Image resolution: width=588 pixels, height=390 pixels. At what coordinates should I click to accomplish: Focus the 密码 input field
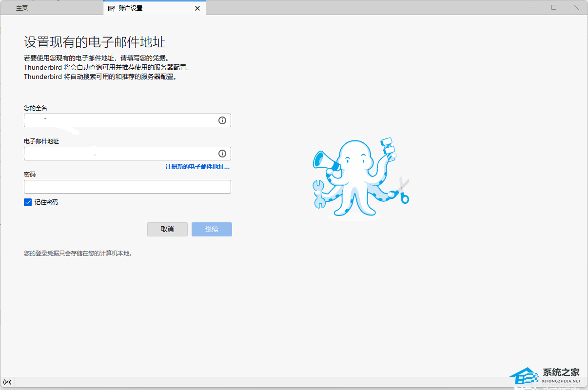click(127, 187)
